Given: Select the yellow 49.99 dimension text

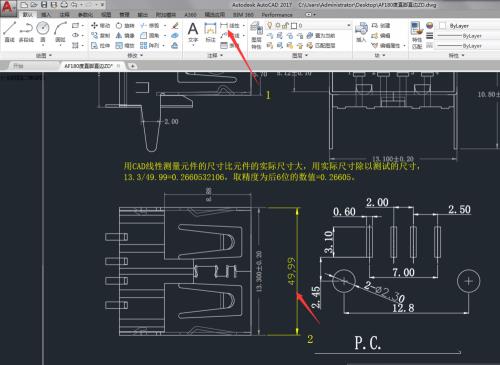Looking at the screenshot, I should point(291,271).
